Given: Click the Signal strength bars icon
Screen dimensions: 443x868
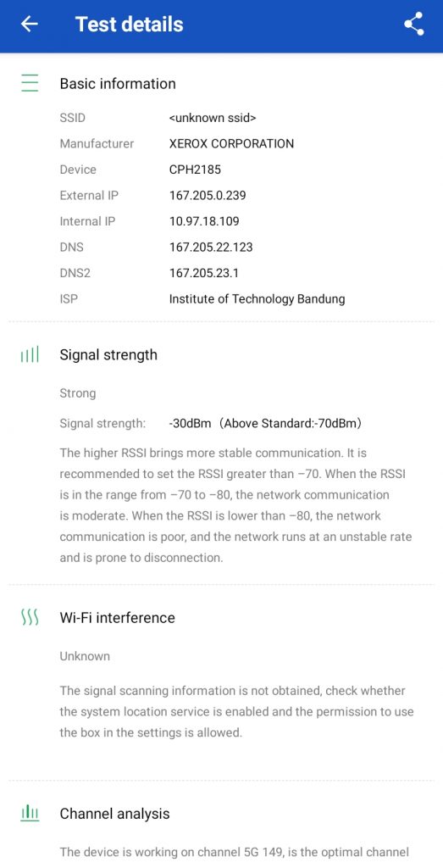Looking at the screenshot, I should click(x=30, y=355).
